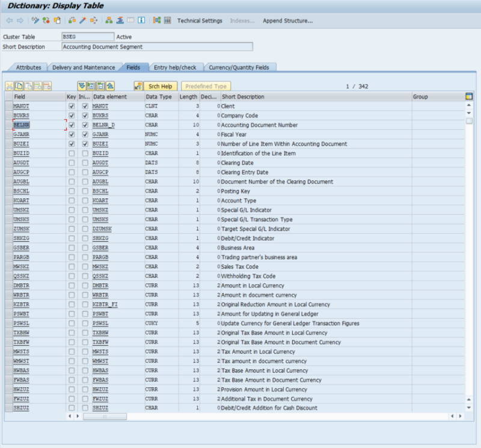Select the Cut rows icon
This screenshot has width=481, height=448.
(x=11, y=85)
